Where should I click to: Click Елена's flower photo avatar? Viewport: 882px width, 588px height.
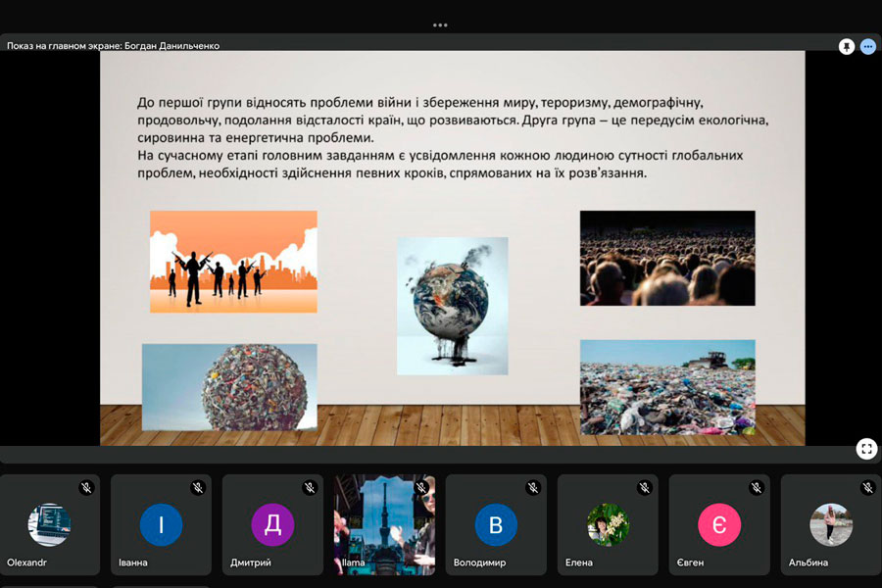(x=608, y=524)
